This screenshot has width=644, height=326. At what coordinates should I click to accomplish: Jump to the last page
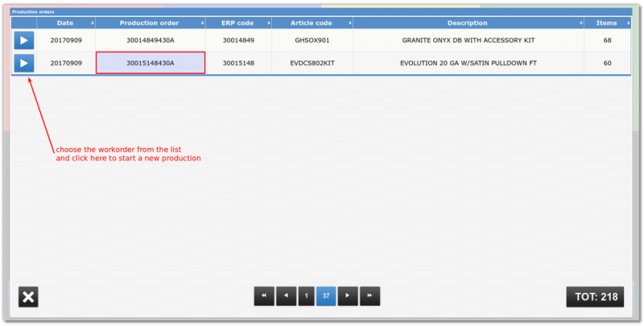coord(369,296)
